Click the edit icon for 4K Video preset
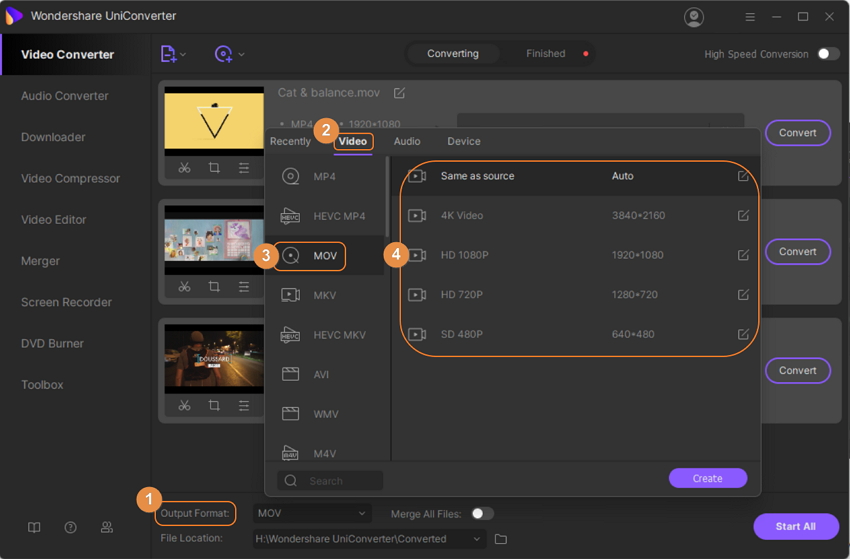Screen dimensions: 850x559 [x=743, y=215]
